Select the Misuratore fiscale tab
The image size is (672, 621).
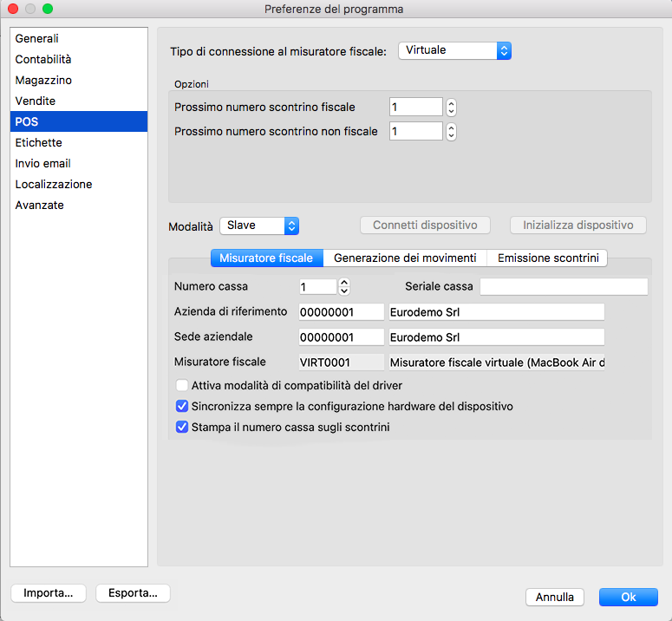point(266,258)
